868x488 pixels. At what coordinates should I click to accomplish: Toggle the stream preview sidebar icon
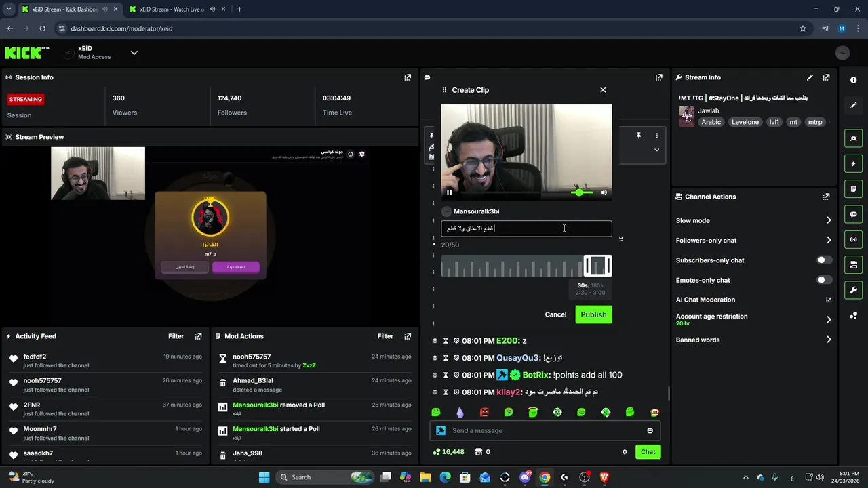tap(853, 138)
